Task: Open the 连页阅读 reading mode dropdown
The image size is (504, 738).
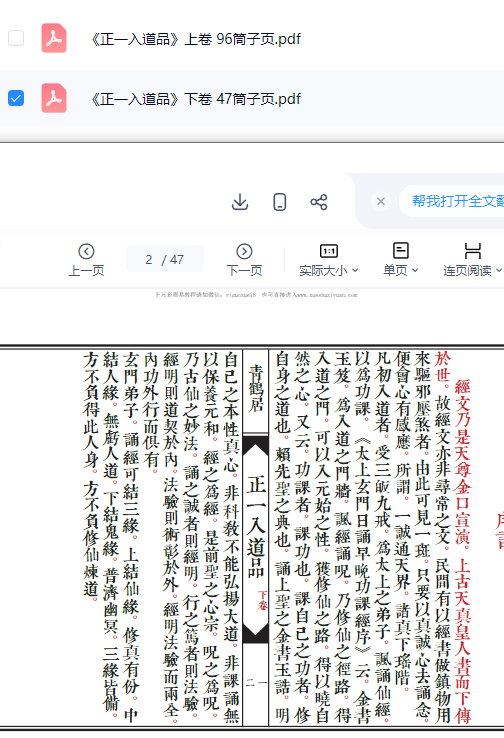Action: (472, 271)
